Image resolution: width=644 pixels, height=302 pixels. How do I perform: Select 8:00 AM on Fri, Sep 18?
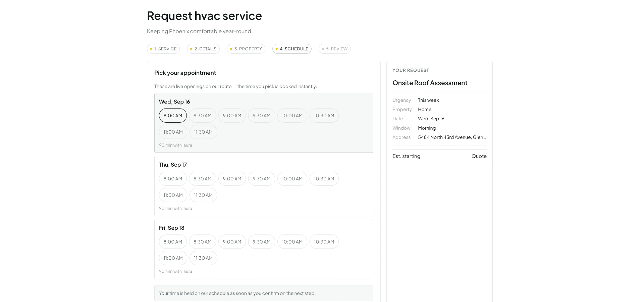coord(173,242)
